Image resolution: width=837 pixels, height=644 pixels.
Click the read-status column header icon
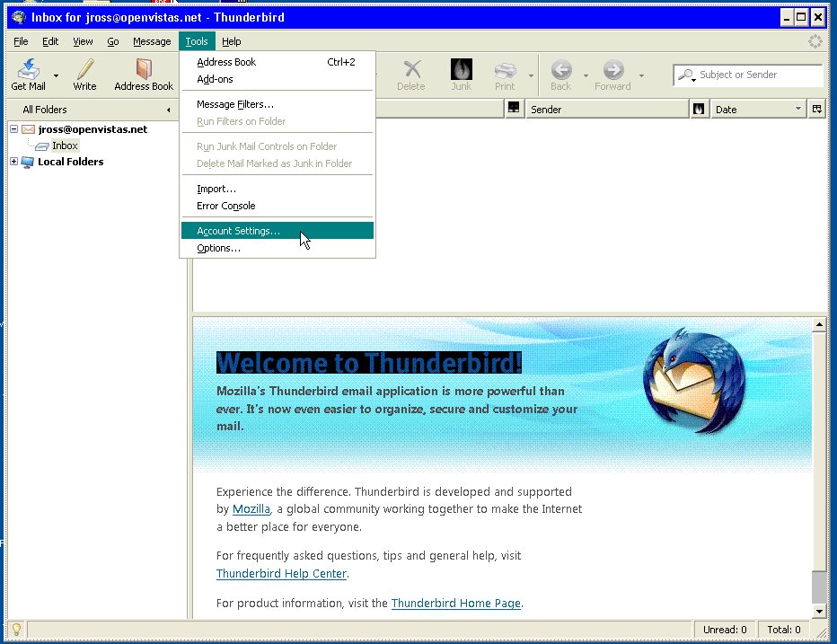pos(514,109)
